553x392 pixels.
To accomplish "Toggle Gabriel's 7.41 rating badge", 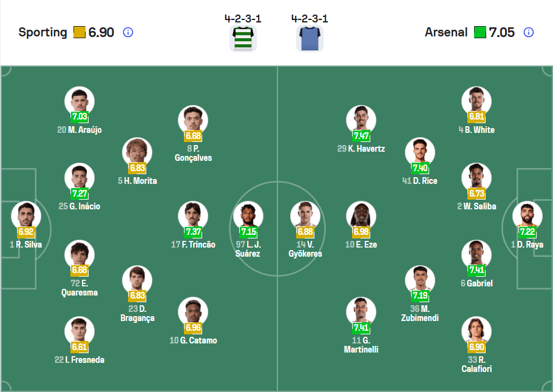I will pos(477,271).
